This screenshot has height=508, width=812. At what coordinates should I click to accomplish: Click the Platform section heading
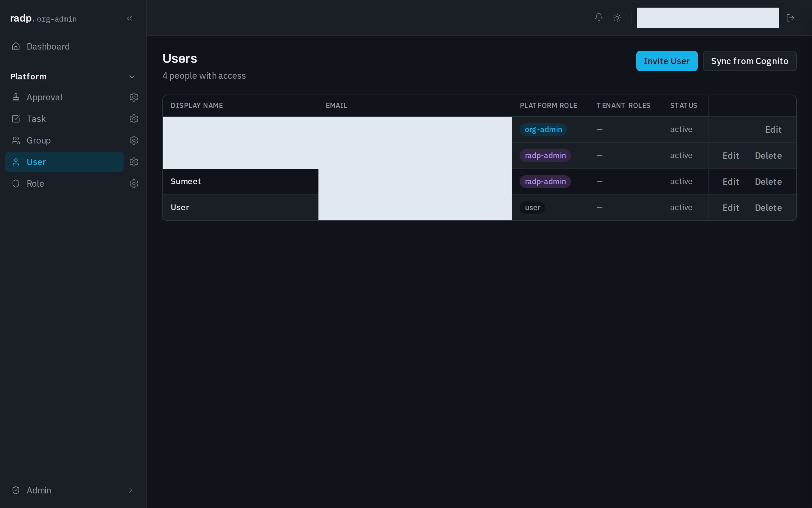[28, 77]
